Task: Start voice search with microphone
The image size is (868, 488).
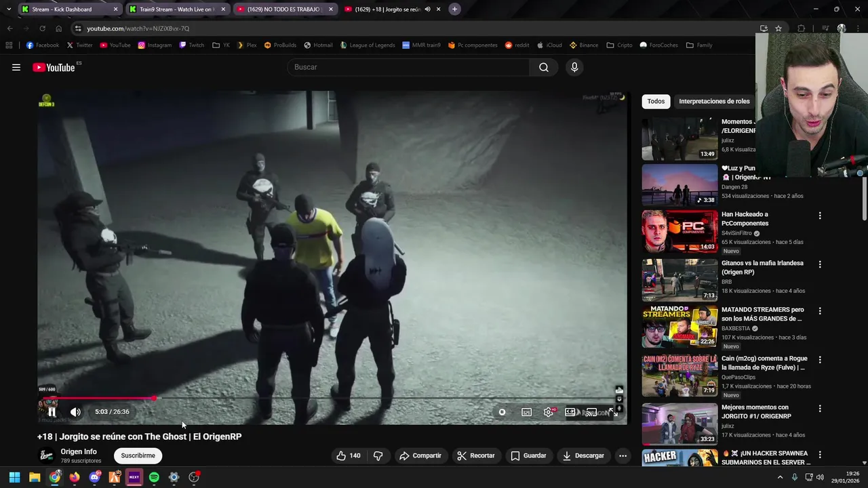Action: 574,67
